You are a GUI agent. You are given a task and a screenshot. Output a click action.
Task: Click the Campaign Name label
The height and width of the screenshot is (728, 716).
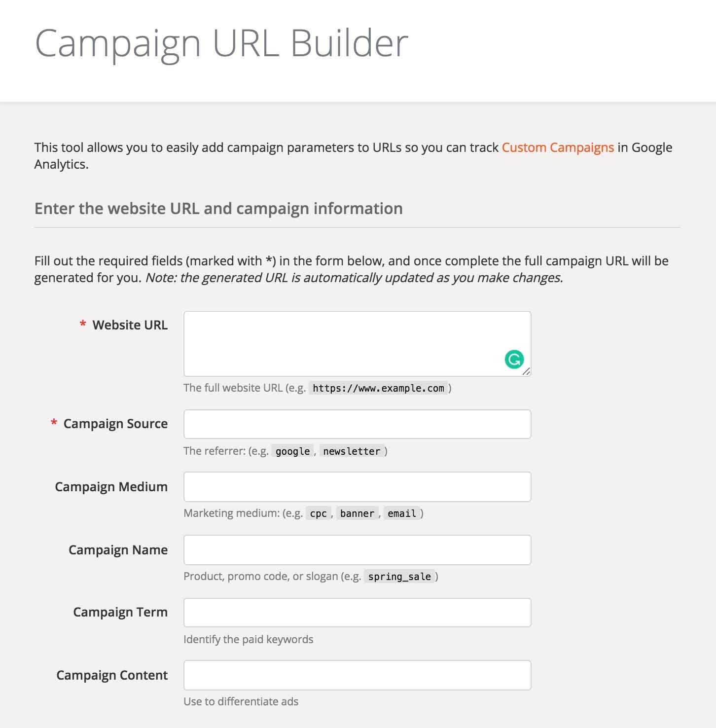[x=118, y=550]
